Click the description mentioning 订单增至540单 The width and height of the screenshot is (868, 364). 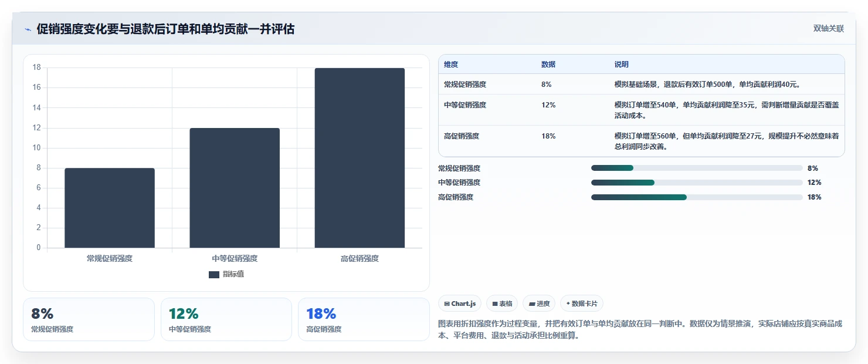pyautogui.click(x=727, y=110)
